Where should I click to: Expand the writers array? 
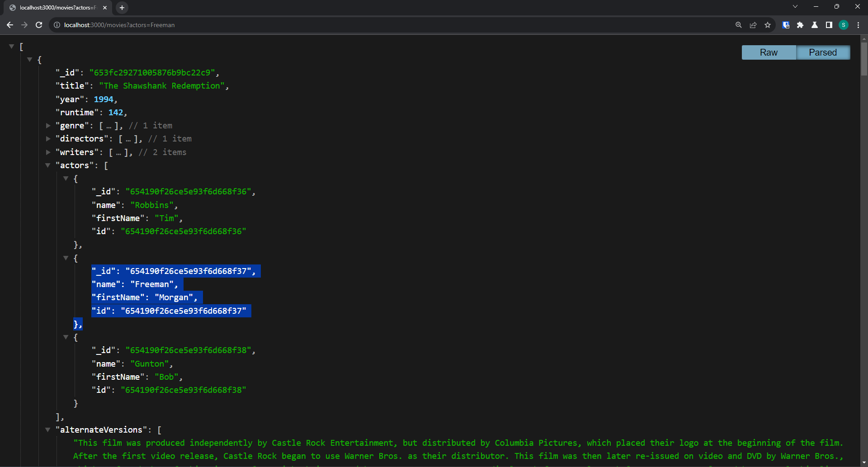pyautogui.click(x=48, y=152)
